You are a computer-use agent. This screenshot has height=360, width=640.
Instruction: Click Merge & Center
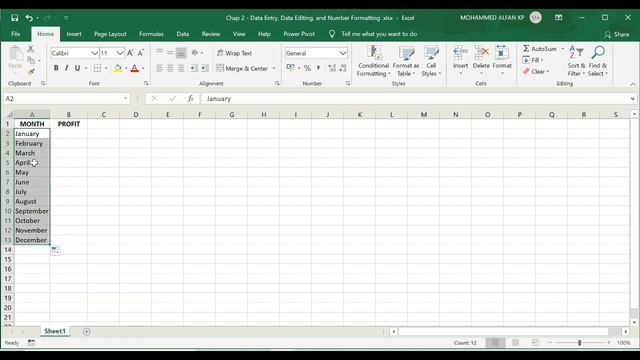[242, 68]
